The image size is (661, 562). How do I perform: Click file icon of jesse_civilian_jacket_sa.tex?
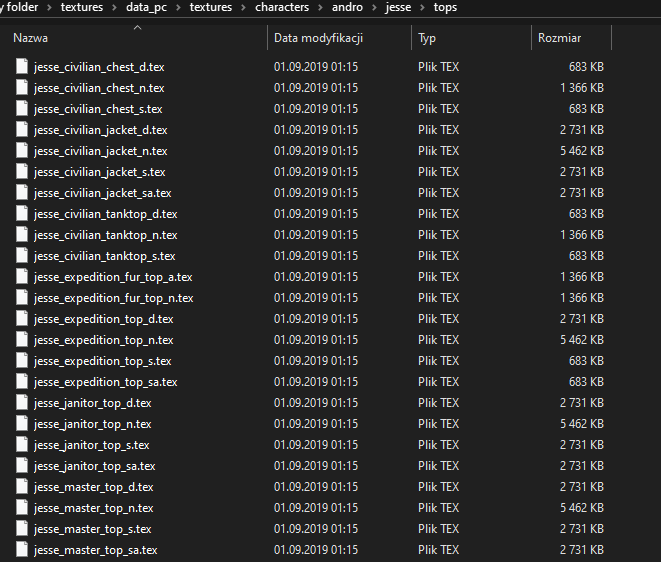click(22, 193)
